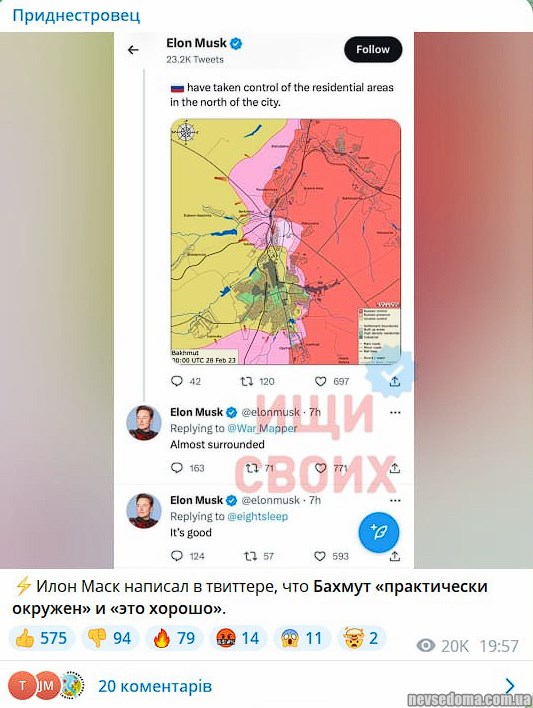The image size is (533, 708).
Task: Like the 'It's good' tweet with 593 likes
Action: 320,556
